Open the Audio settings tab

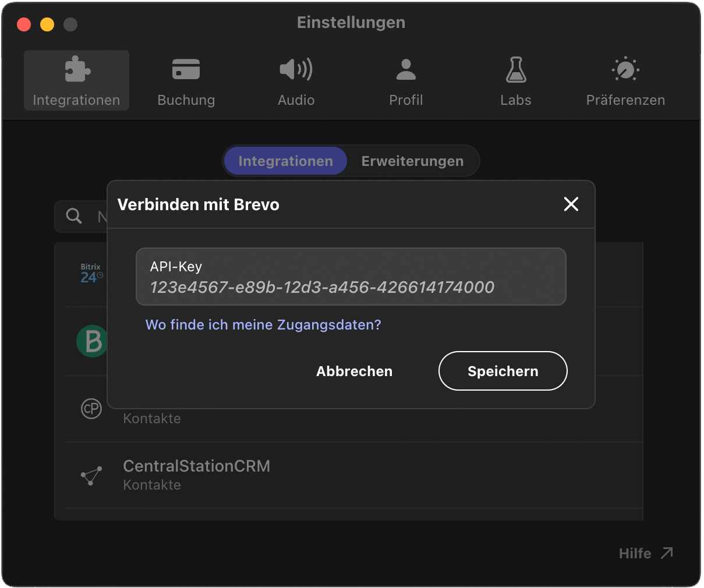(x=296, y=80)
